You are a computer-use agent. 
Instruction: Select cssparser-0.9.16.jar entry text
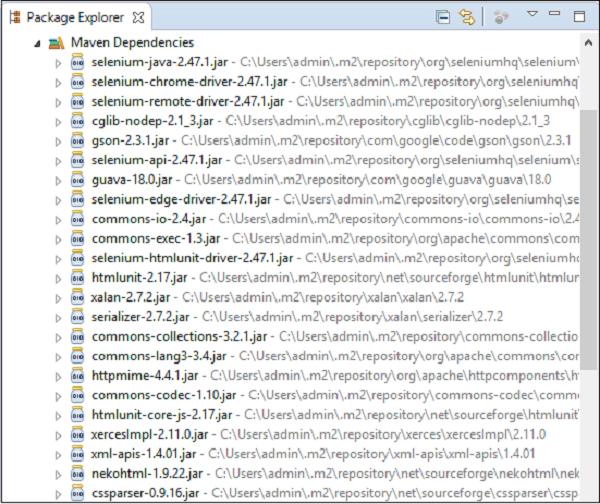[145, 493]
